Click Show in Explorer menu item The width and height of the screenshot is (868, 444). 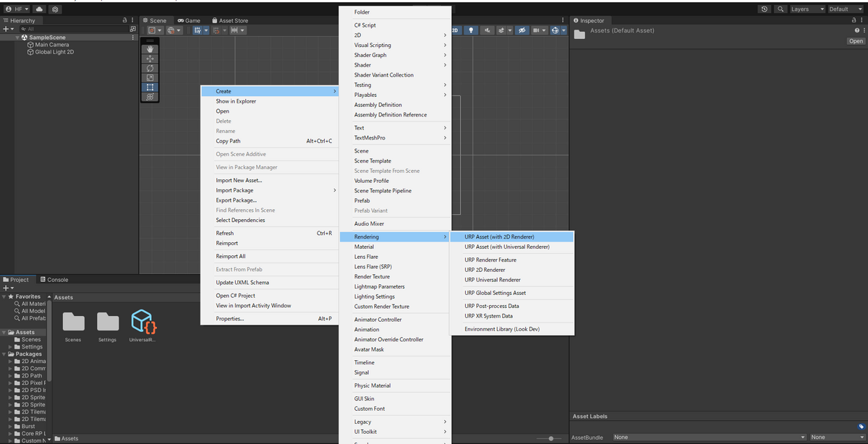click(x=271, y=101)
